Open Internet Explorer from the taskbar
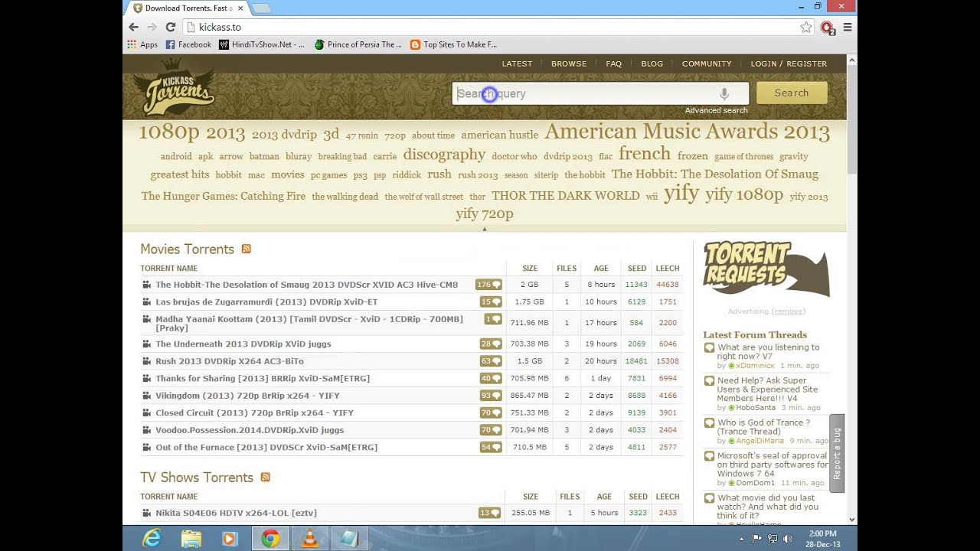 point(152,538)
